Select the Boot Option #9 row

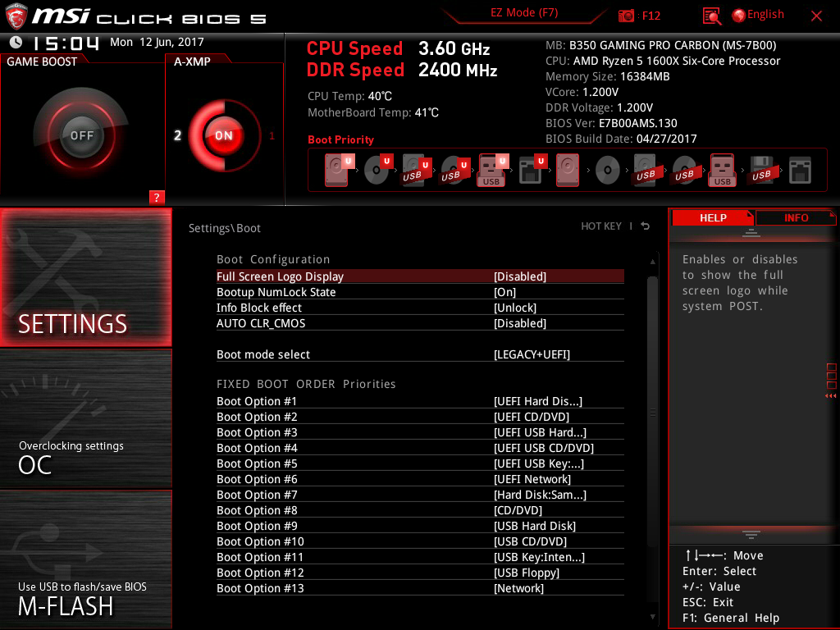coord(420,526)
